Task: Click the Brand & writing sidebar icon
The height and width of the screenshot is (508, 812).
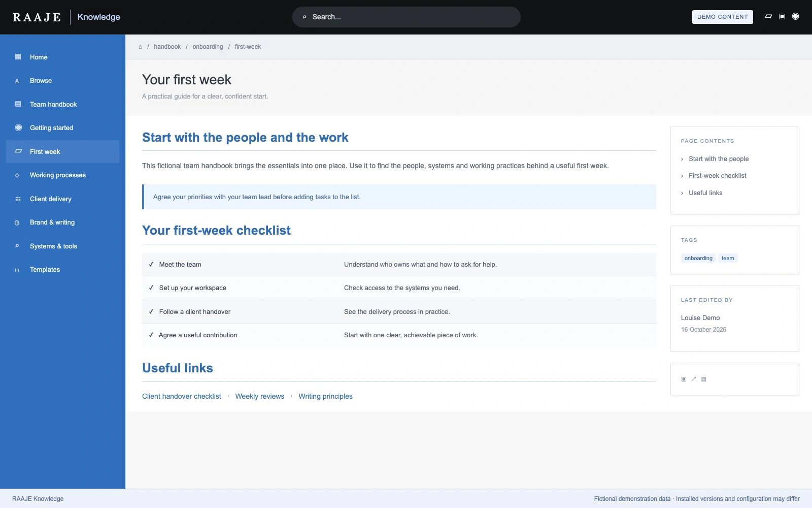Action: pos(17,223)
